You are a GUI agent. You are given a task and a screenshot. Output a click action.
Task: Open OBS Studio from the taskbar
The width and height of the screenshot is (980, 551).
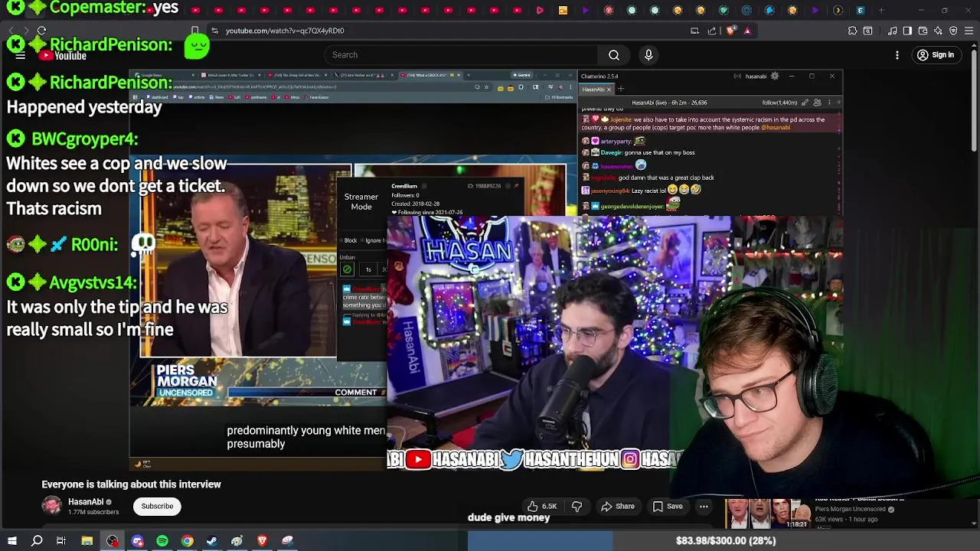(113, 541)
